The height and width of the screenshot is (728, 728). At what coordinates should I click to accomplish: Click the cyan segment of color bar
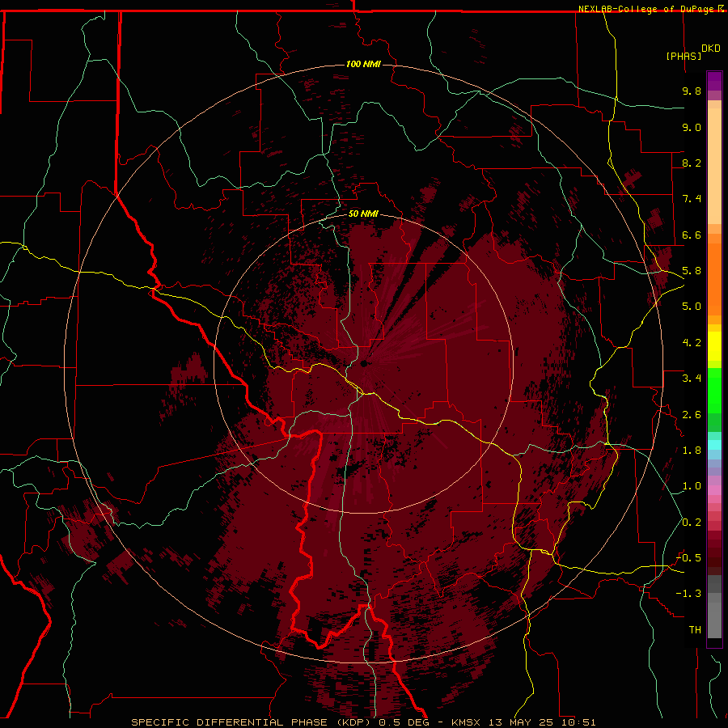(x=714, y=445)
